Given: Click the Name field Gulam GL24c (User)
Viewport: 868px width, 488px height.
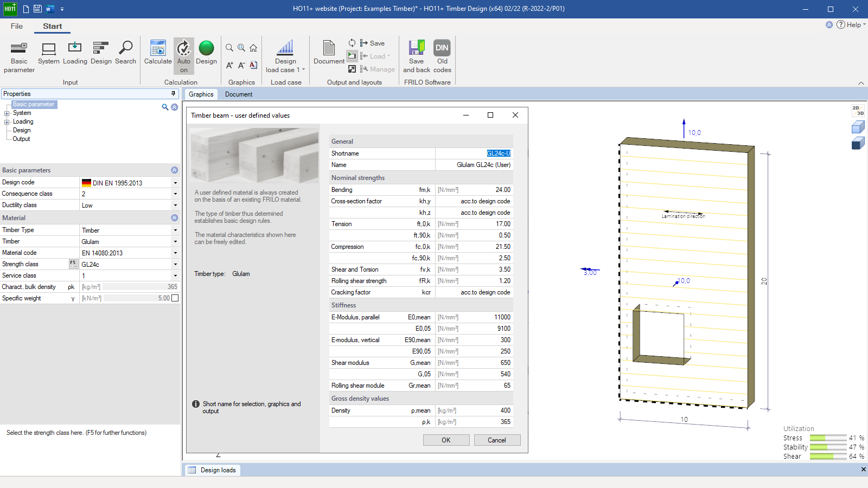Looking at the screenshot, I should click(x=474, y=165).
